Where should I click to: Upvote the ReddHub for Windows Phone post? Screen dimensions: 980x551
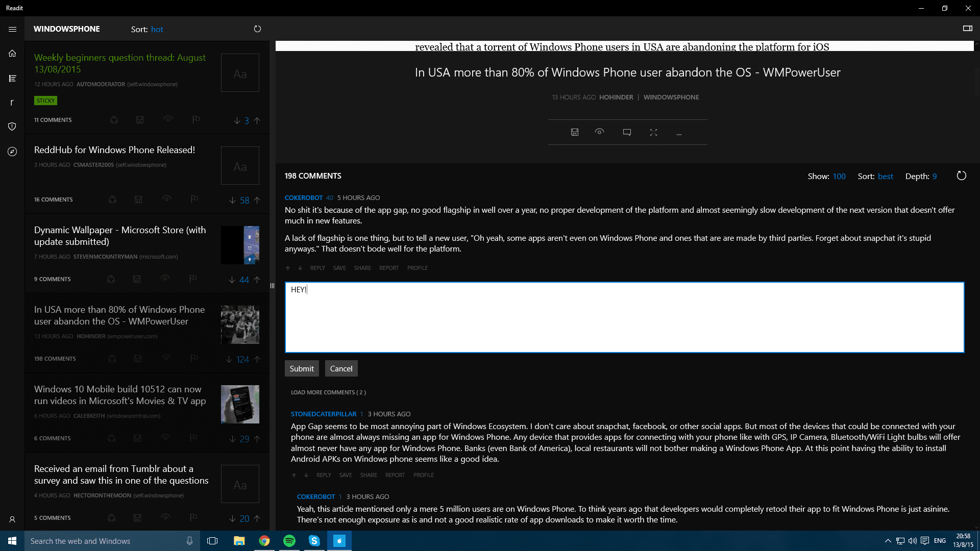[x=257, y=200]
